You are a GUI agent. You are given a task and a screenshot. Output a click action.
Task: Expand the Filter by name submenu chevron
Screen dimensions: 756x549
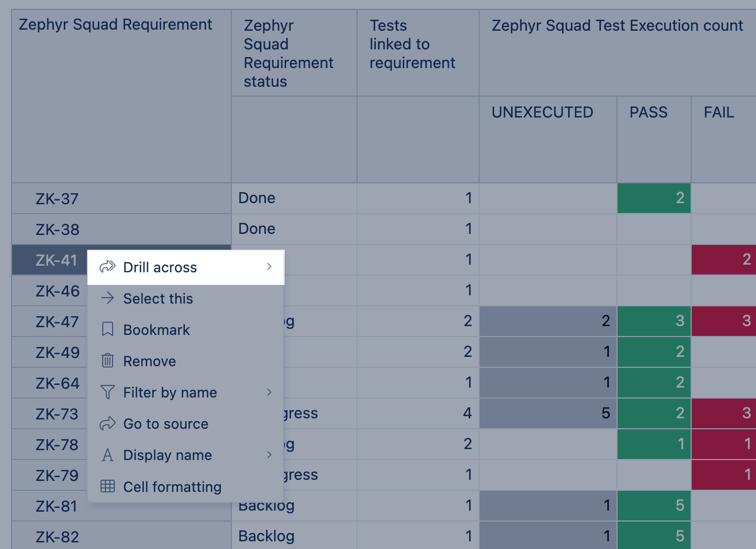pos(269,392)
